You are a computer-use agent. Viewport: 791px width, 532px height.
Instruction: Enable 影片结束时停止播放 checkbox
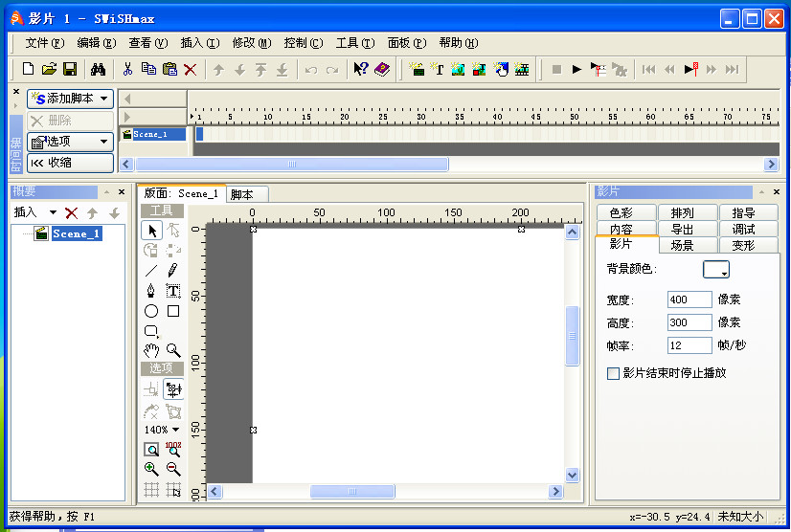pyautogui.click(x=614, y=374)
